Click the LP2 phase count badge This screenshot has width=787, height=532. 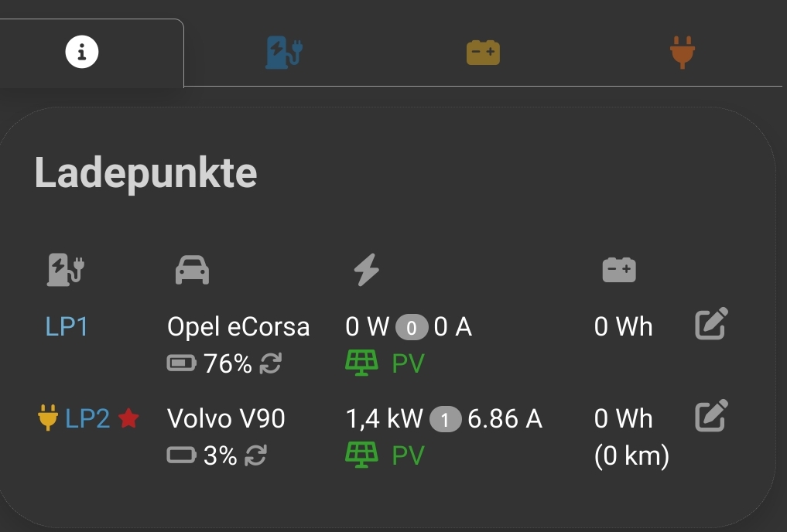[446, 420]
